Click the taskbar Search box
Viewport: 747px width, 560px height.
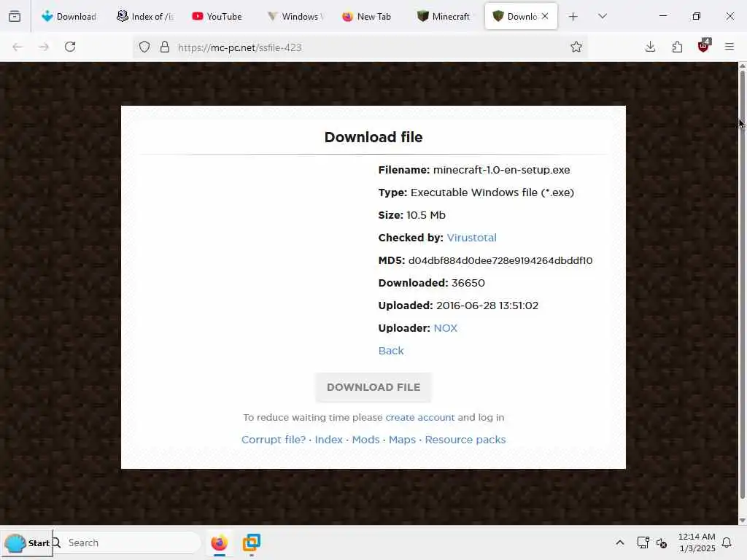point(126,542)
